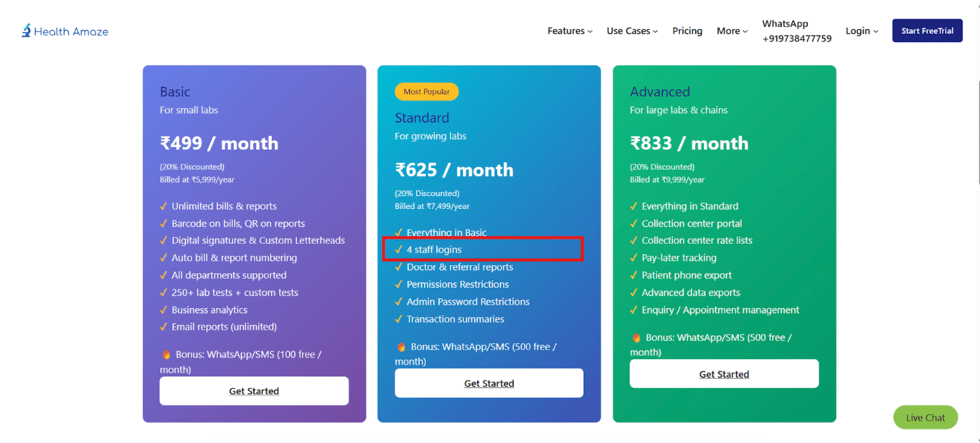Click the checkmark beside 4 staff logins
Screen dimensions: 980x443
tap(399, 249)
